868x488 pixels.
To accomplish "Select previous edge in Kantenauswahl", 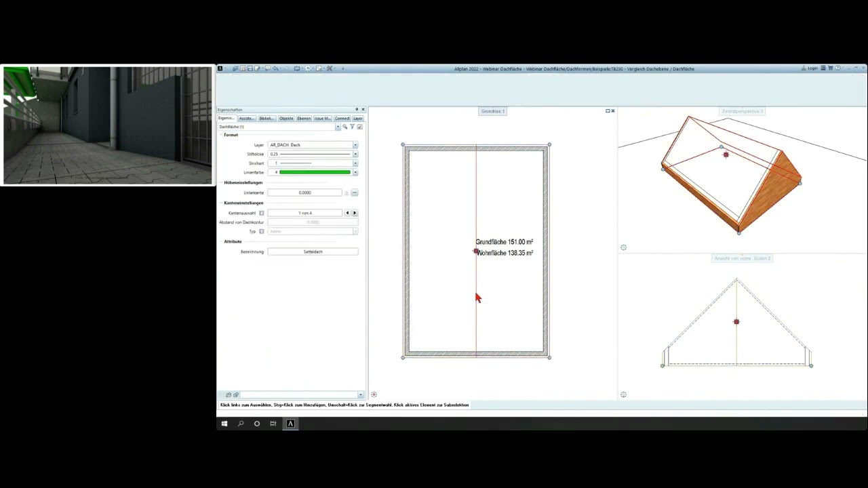I will coord(347,213).
